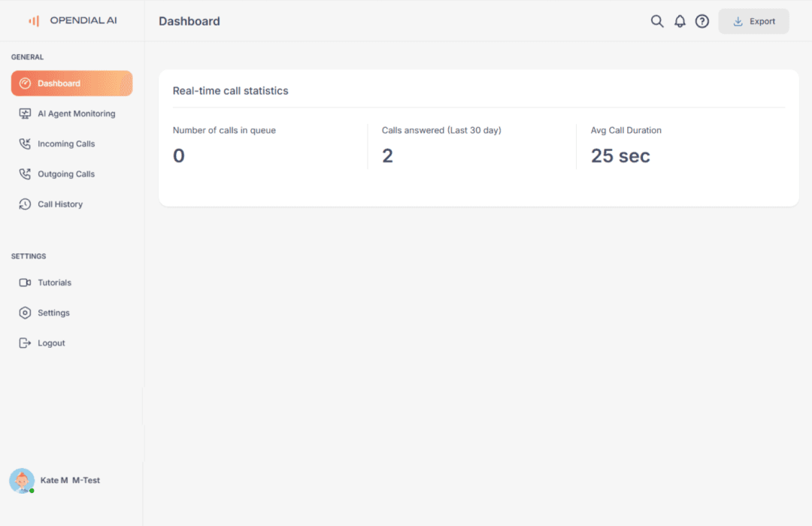Viewport: 812px width, 526px height.
Task: Click the Tutorials video camera icon
Action: click(25, 282)
